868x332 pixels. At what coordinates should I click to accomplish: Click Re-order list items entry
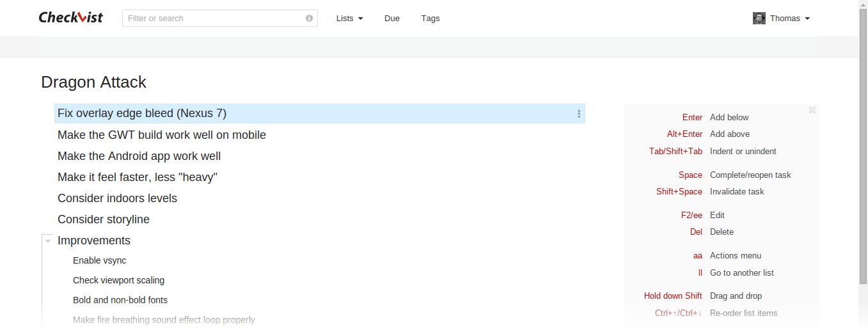click(744, 313)
